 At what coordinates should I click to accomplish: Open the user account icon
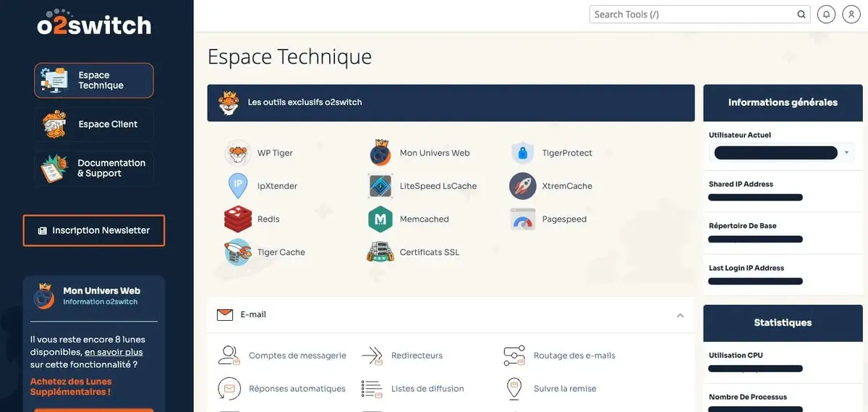850,14
